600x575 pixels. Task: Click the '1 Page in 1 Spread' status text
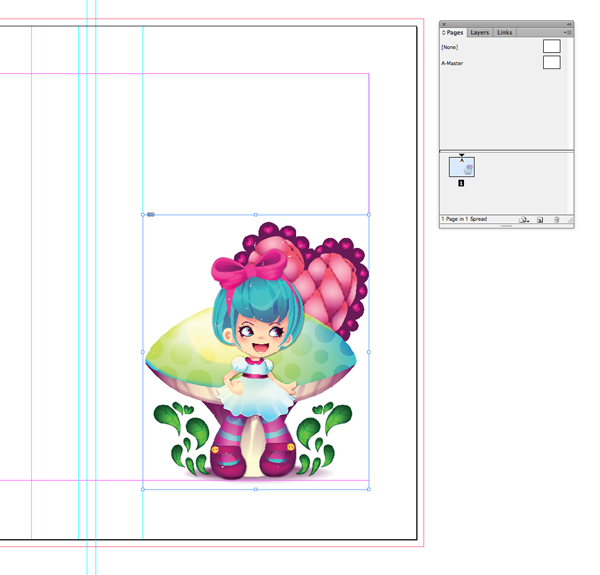464,219
